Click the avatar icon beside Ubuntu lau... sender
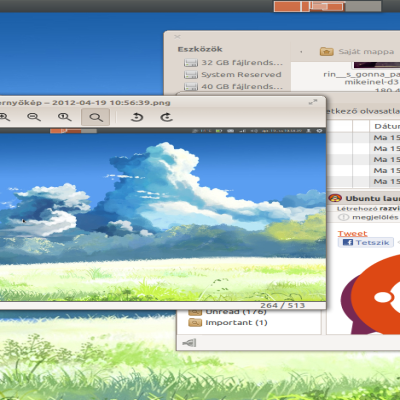 pos(335,198)
